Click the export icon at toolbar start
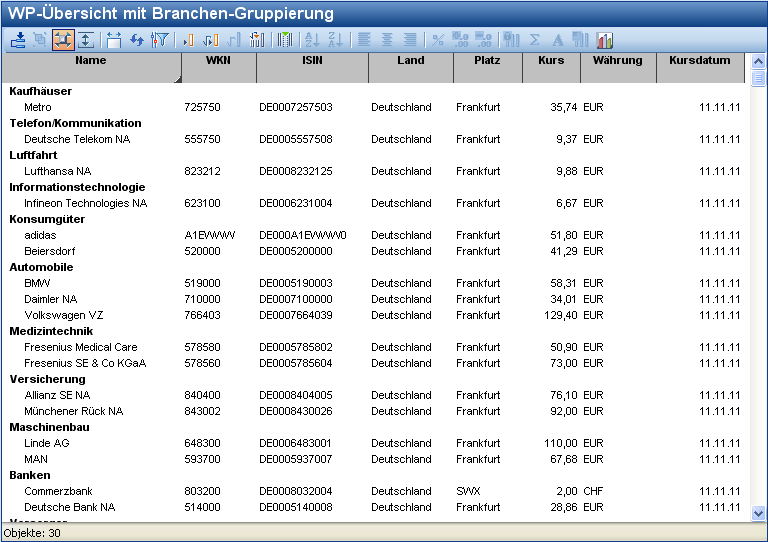768x542 pixels. [18, 40]
